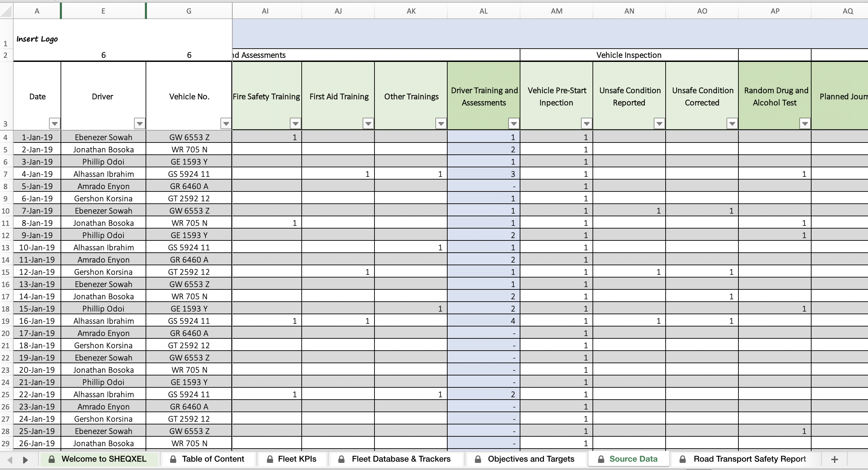Select column E header
Image resolution: width=868 pixels, height=470 pixels.
pyautogui.click(x=103, y=11)
